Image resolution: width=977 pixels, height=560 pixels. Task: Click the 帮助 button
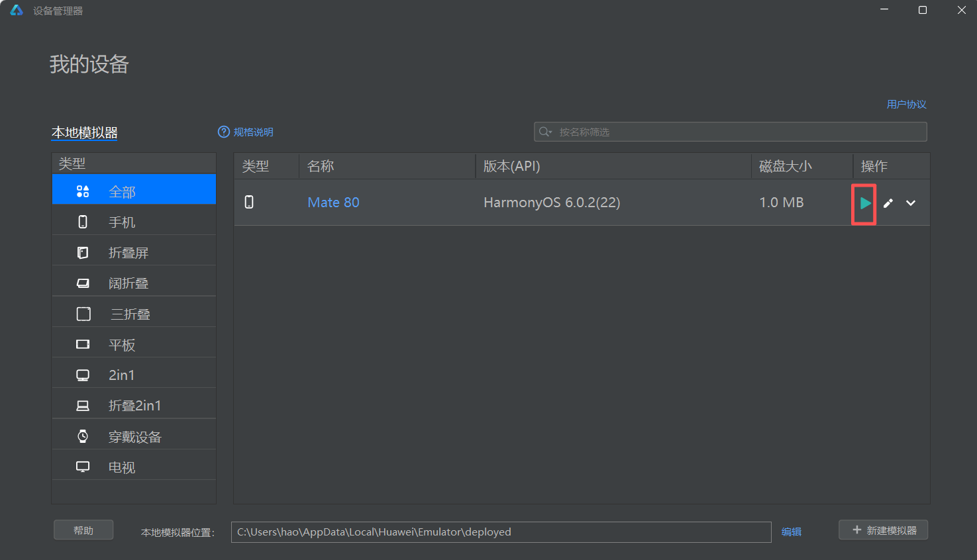tap(83, 530)
